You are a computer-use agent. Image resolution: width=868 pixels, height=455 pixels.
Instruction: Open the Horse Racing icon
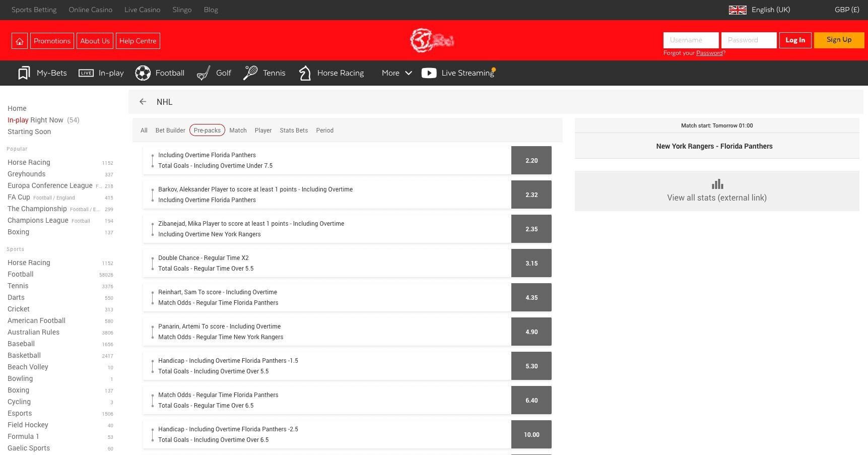coord(305,73)
